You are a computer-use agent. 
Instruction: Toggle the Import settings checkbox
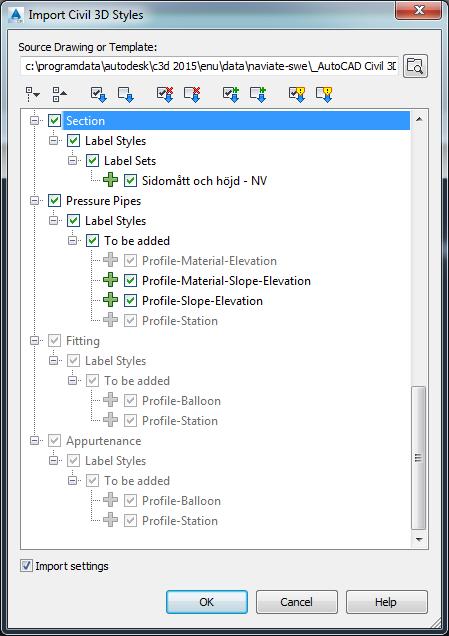click(x=26, y=565)
